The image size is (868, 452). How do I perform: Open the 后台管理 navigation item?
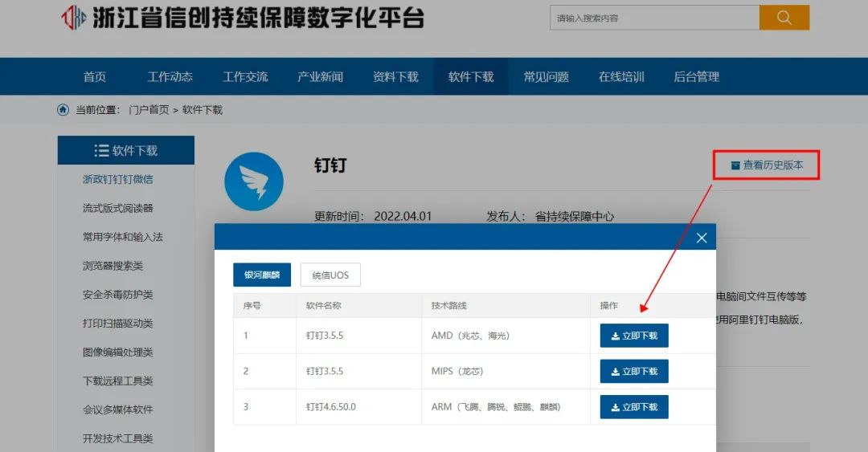click(696, 77)
